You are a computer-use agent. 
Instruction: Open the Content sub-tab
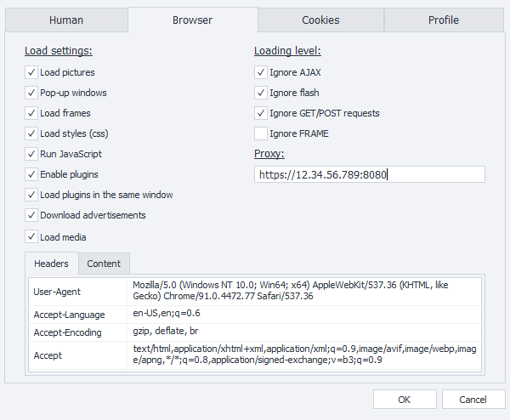(x=104, y=264)
